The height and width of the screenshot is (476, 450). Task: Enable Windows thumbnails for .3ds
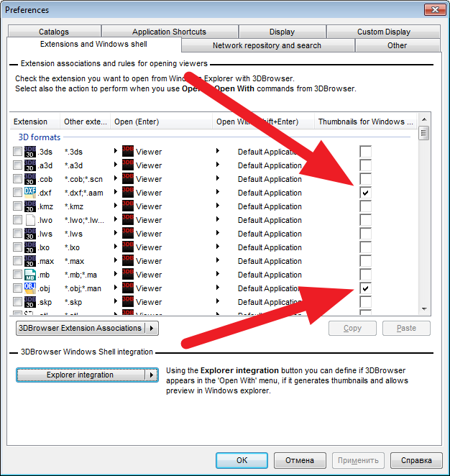(x=365, y=152)
